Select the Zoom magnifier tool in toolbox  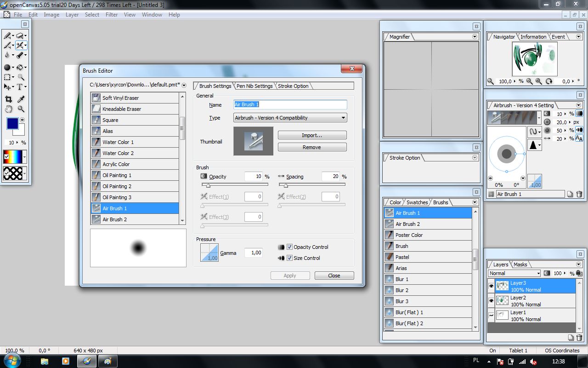point(21,109)
